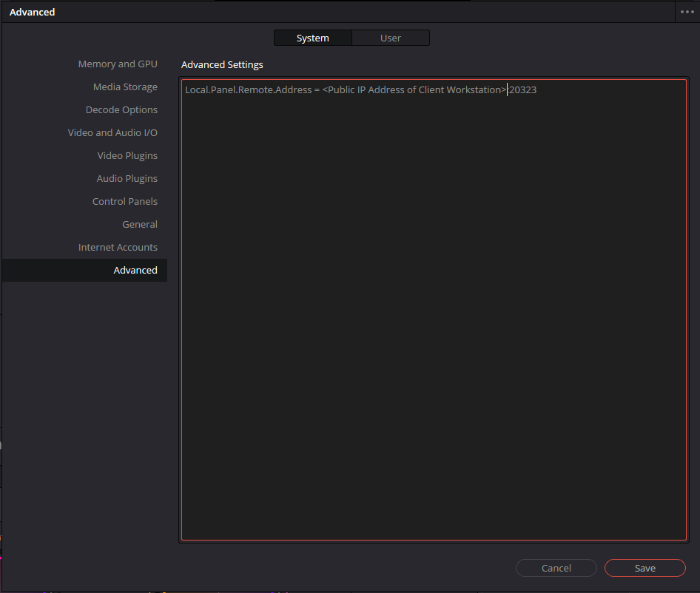Open the three-dot options menu
This screenshot has width=700, height=593.
(687, 12)
